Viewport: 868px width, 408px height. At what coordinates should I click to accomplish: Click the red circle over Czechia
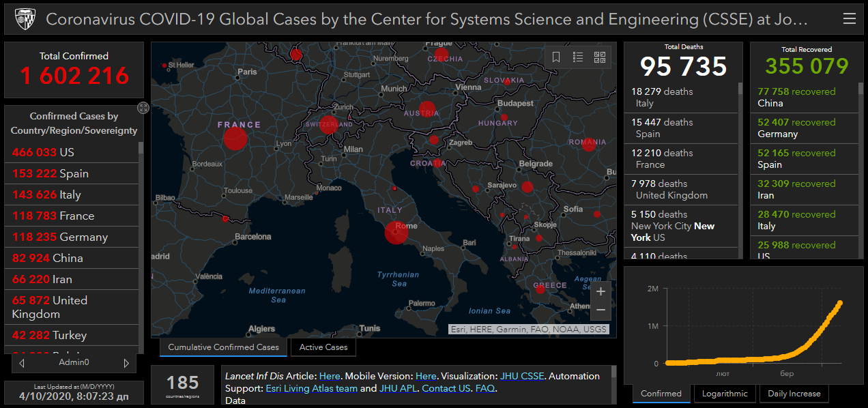click(442, 54)
